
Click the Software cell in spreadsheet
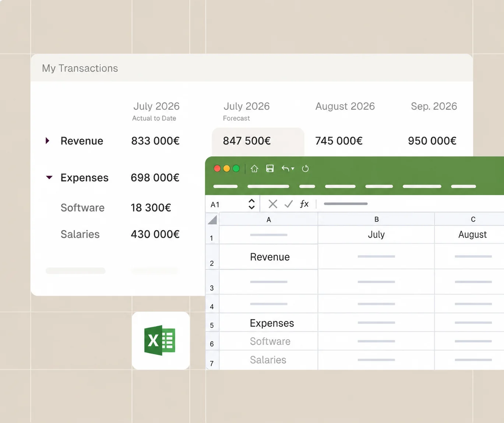(269, 341)
